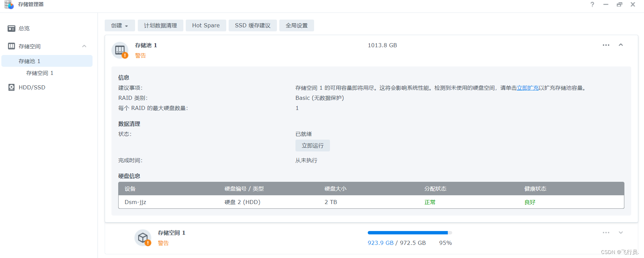Open 存储池 1 more options ellipsis
Viewport: 644px width, 258px height.
(606, 45)
